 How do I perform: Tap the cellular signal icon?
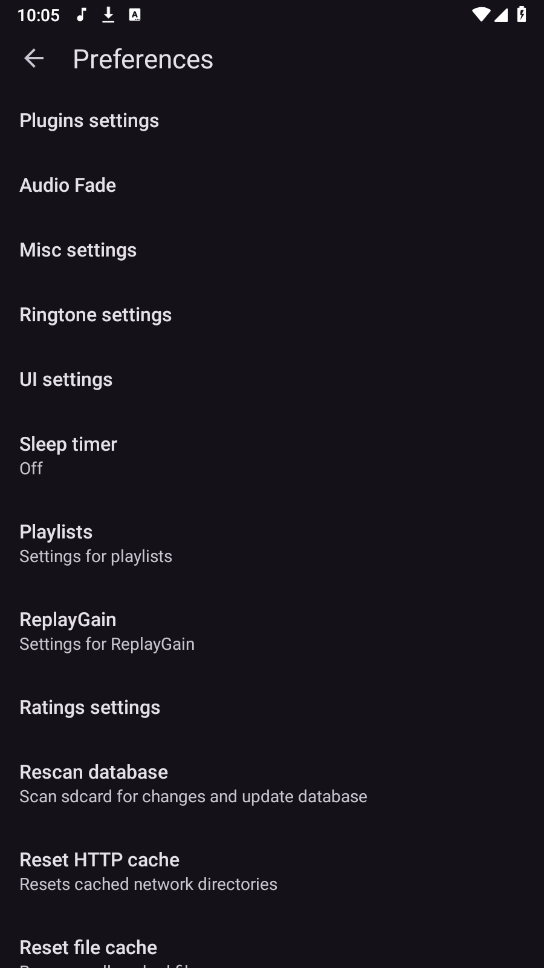tap(501, 14)
